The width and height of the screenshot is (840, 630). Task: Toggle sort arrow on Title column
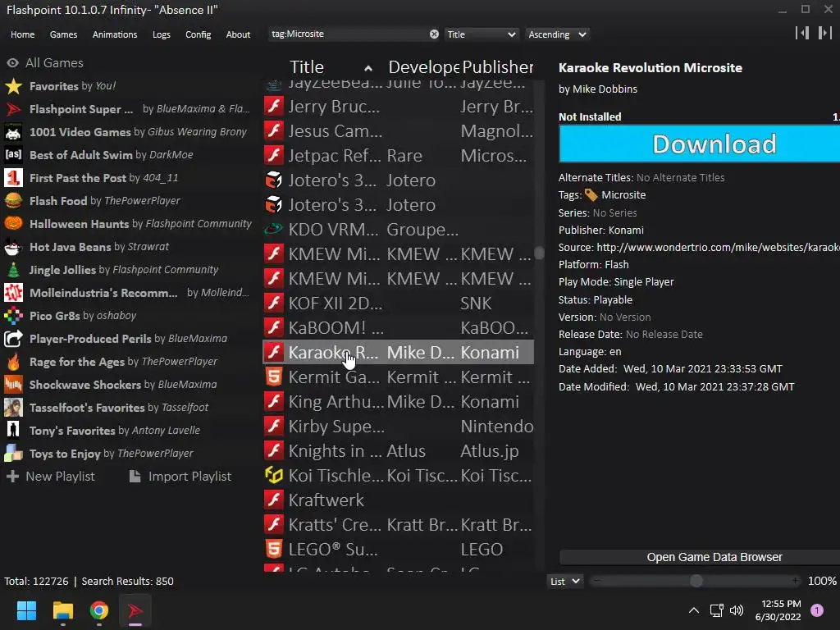(368, 68)
